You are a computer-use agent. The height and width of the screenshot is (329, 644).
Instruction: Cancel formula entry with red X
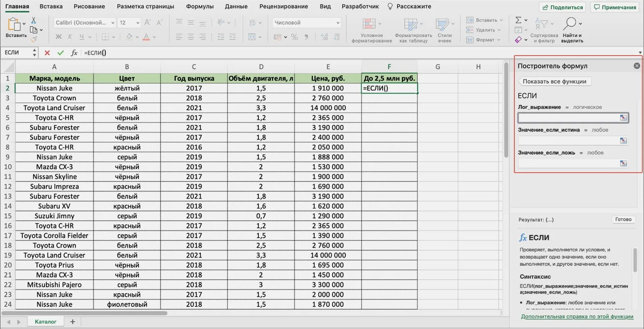coord(47,53)
